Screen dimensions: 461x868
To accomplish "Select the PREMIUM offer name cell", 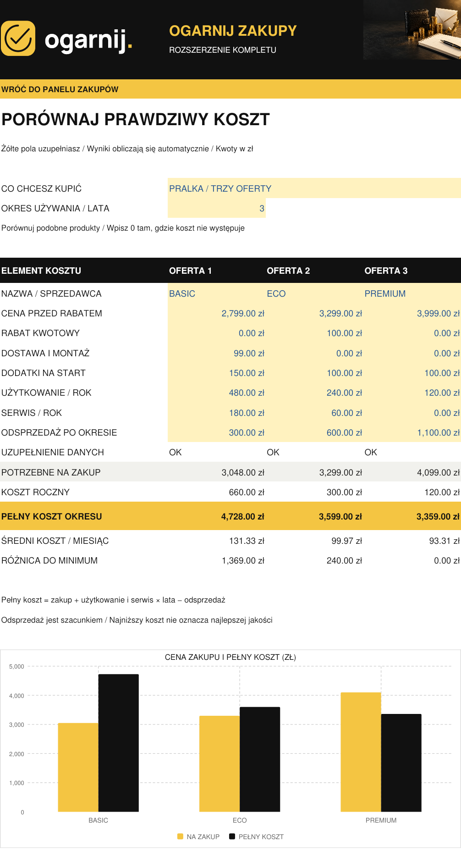I will point(412,293).
